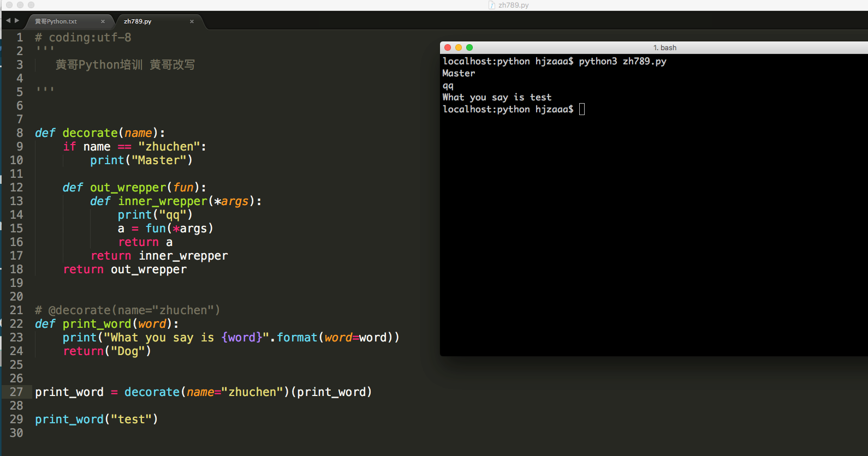
Task: Zoom the bash terminal with green button
Action: pos(469,47)
